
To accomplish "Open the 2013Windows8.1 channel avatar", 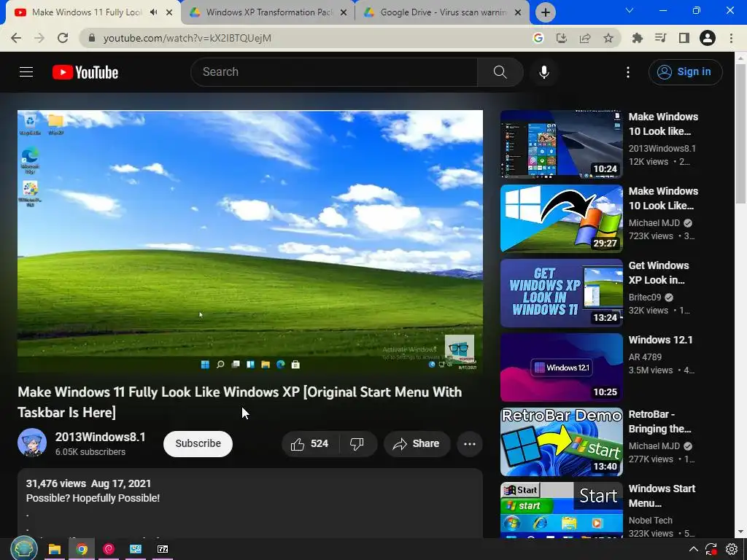I will coord(32,443).
